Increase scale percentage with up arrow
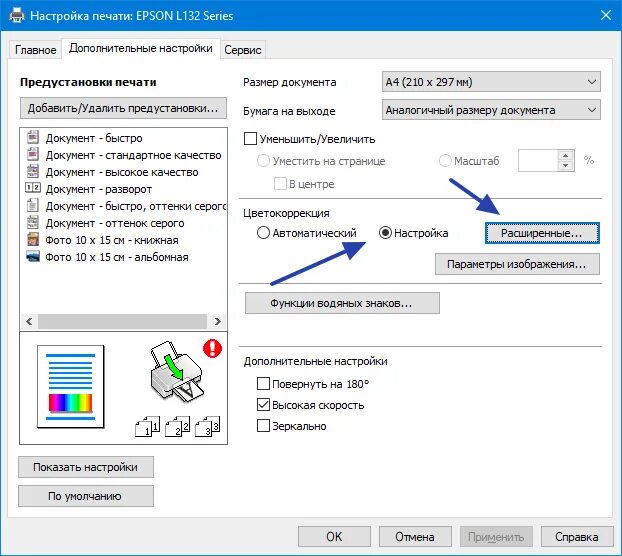This screenshot has width=622, height=556. click(566, 155)
